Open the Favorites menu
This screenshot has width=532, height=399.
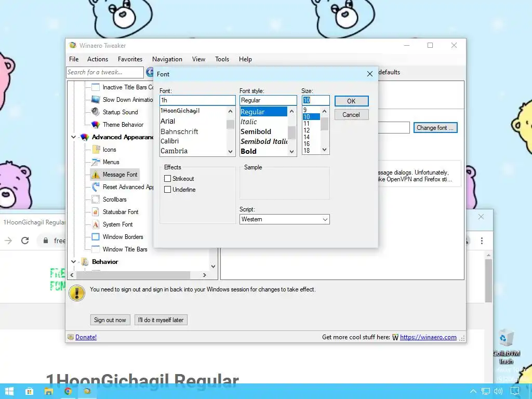pyautogui.click(x=130, y=59)
